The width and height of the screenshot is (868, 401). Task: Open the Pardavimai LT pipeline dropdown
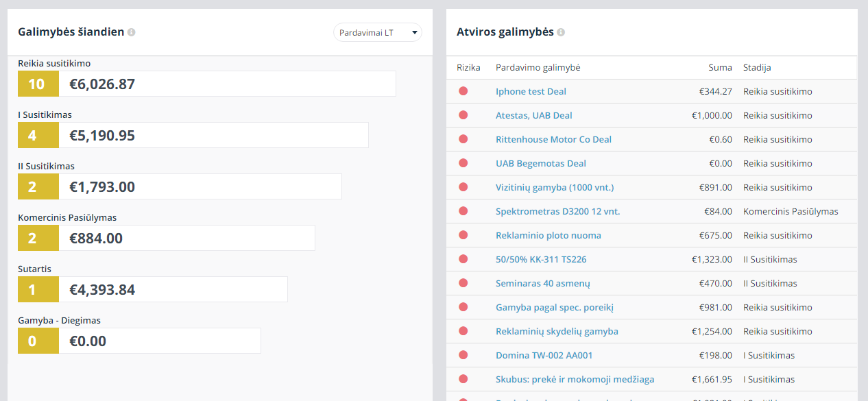(x=378, y=32)
